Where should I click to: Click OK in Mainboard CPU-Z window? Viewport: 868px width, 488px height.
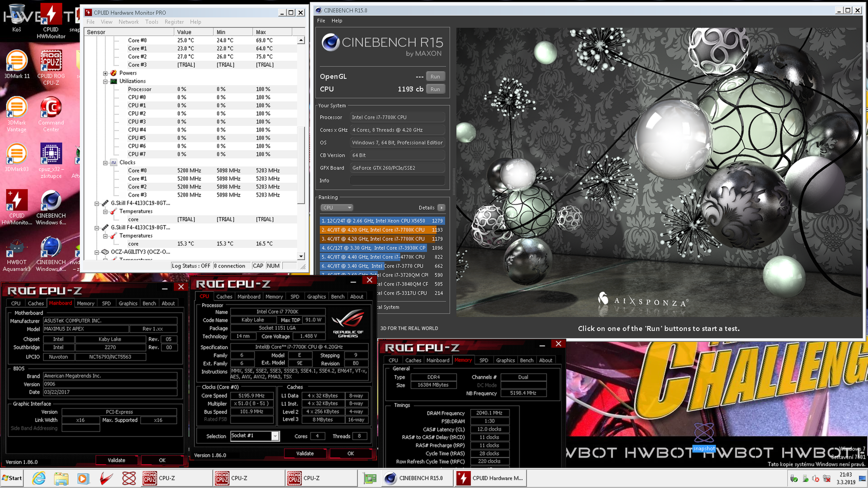[x=162, y=460]
